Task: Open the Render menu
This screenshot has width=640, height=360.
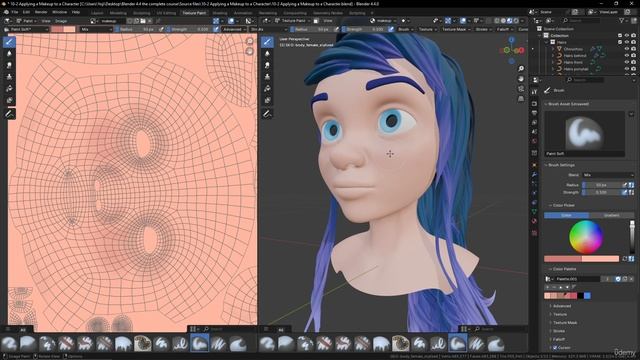Action: 41,12
